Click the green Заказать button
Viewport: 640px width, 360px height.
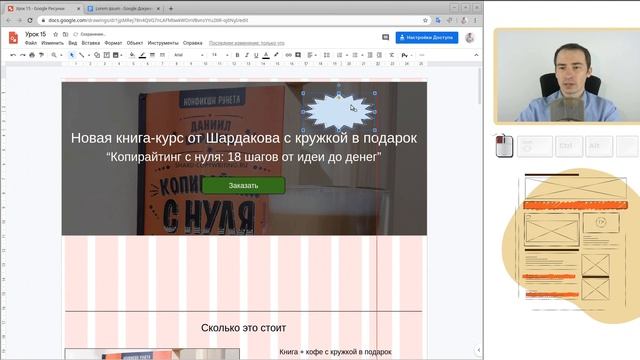pyautogui.click(x=243, y=185)
